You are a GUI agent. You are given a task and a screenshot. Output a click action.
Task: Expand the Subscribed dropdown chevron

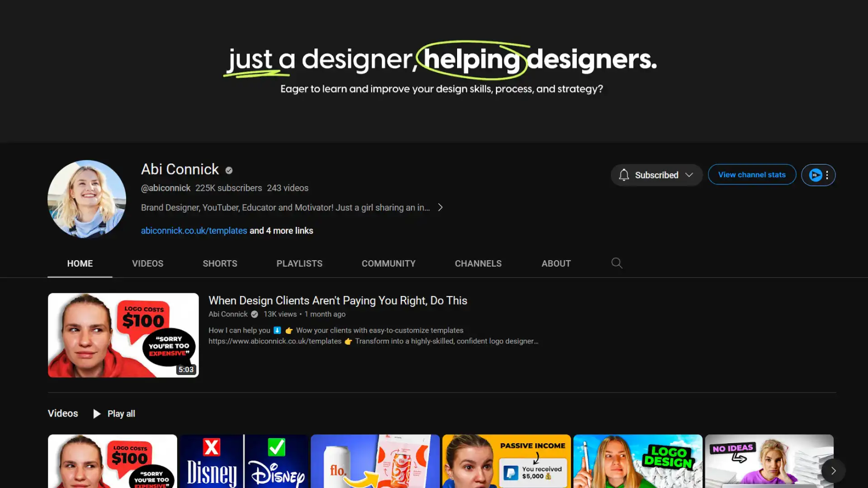point(689,175)
